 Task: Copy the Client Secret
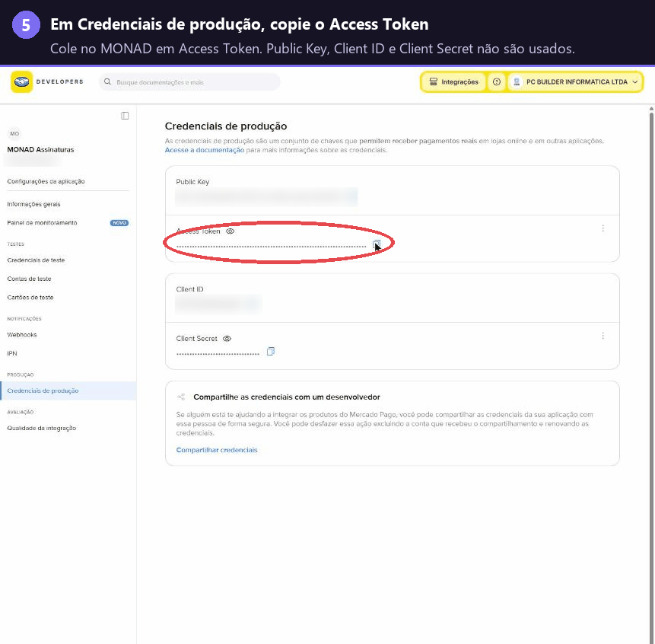(271, 352)
